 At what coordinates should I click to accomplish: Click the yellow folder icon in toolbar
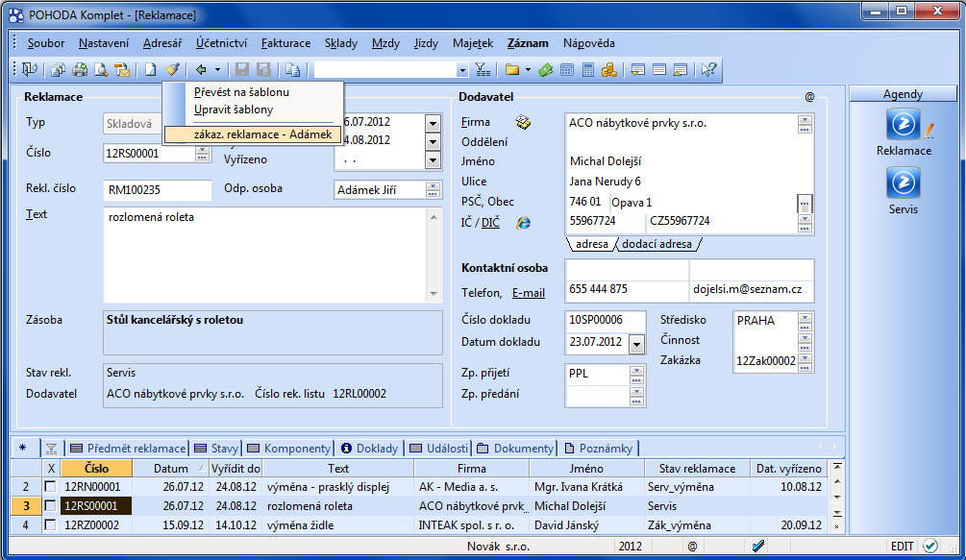click(512, 69)
